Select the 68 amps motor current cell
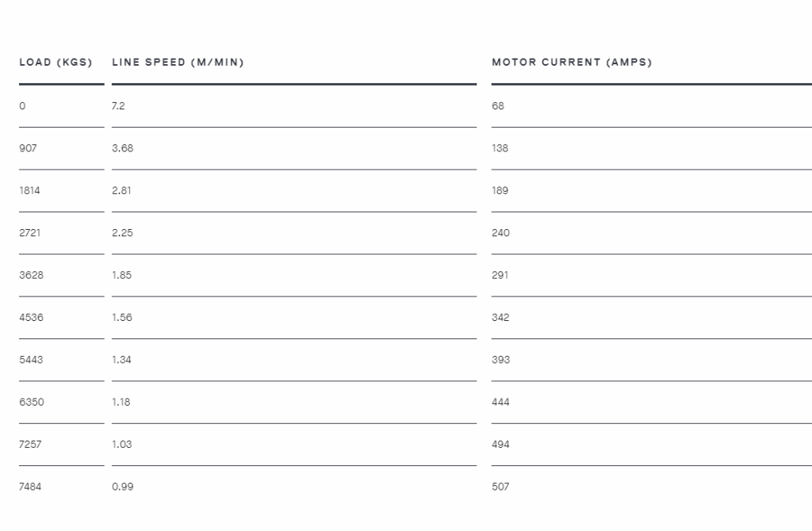 click(x=498, y=105)
